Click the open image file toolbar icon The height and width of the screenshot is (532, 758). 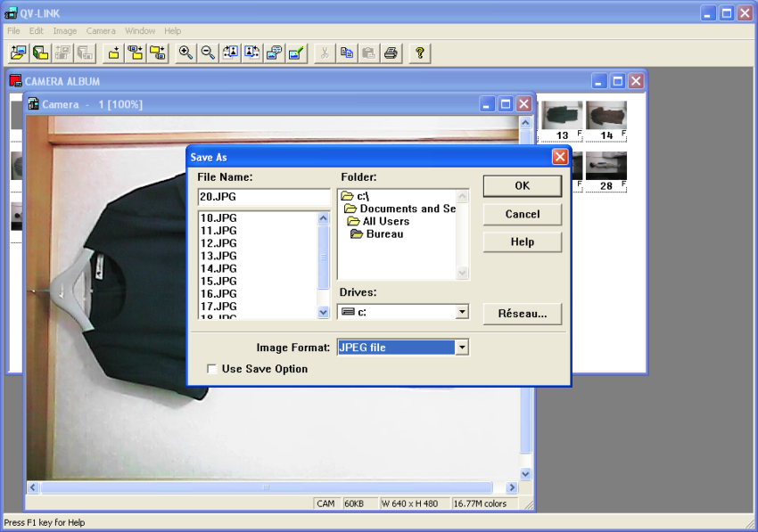coord(18,53)
